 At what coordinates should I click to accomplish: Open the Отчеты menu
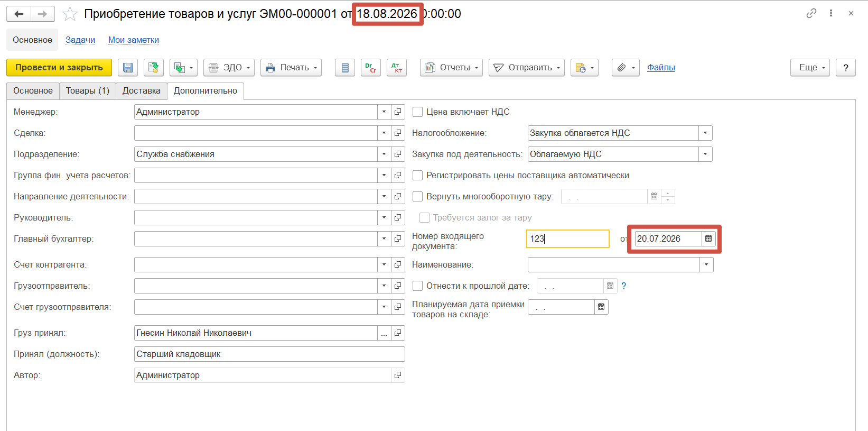point(451,68)
